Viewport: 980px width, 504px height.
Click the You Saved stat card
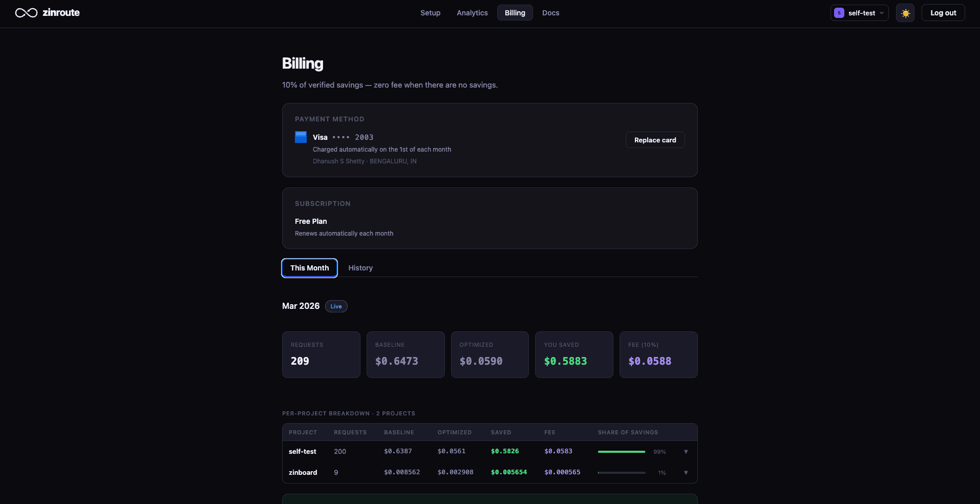(x=573, y=354)
